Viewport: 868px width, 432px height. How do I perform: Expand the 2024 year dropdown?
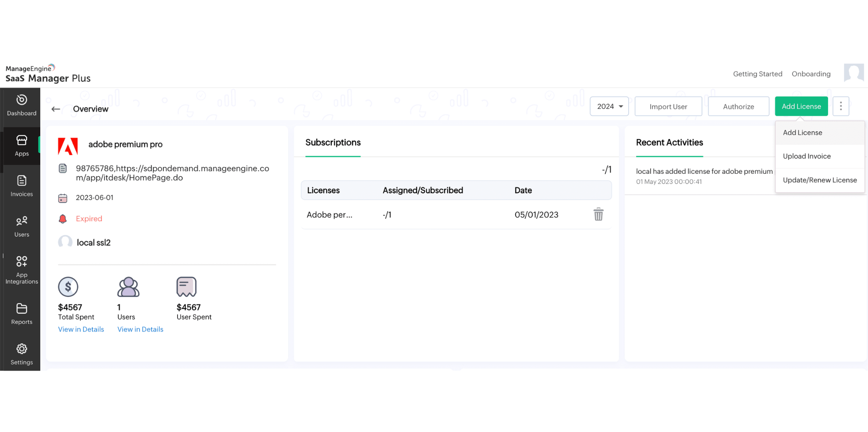click(609, 106)
